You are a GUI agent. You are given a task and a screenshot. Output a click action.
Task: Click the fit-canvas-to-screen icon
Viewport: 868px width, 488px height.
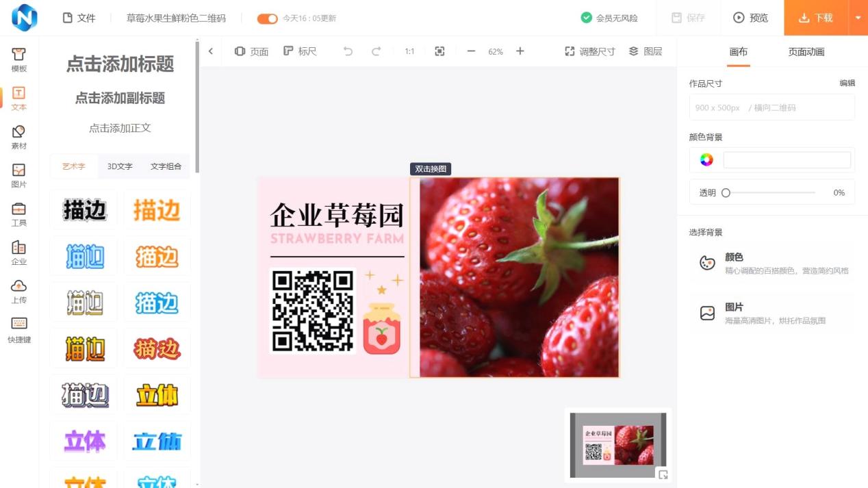click(440, 51)
